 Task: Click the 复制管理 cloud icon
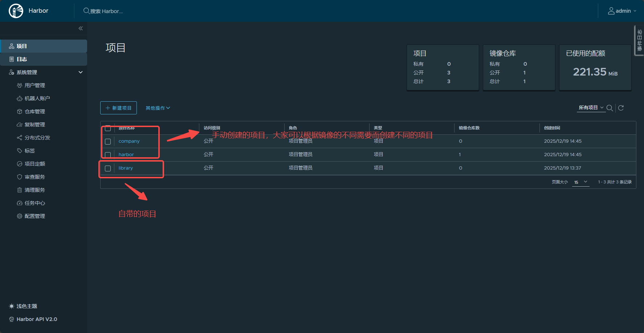point(20,125)
